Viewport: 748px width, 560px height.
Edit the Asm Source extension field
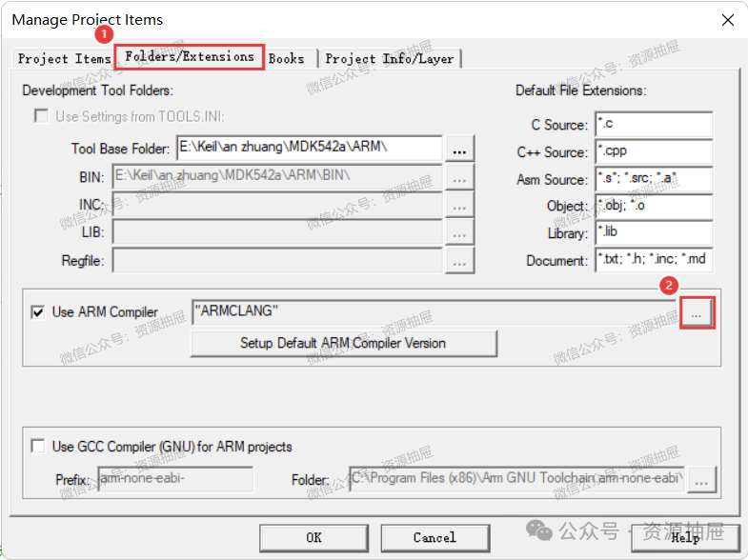point(654,179)
